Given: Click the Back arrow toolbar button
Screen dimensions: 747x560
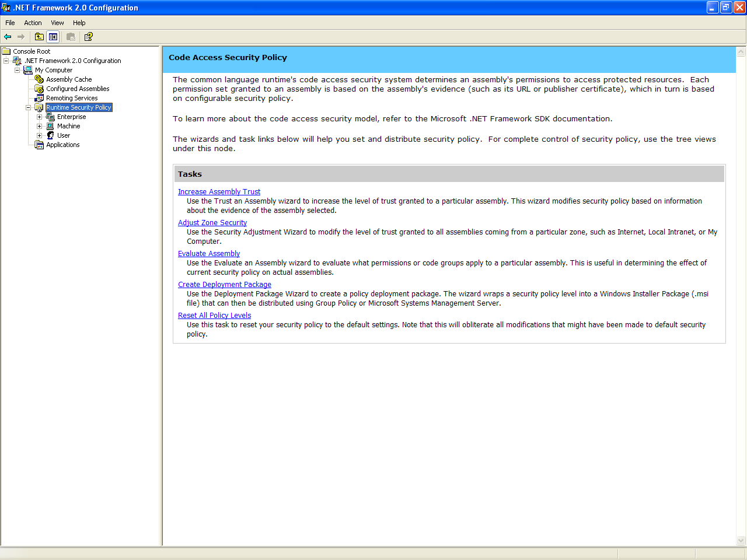Looking at the screenshot, I should coord(8,37).
